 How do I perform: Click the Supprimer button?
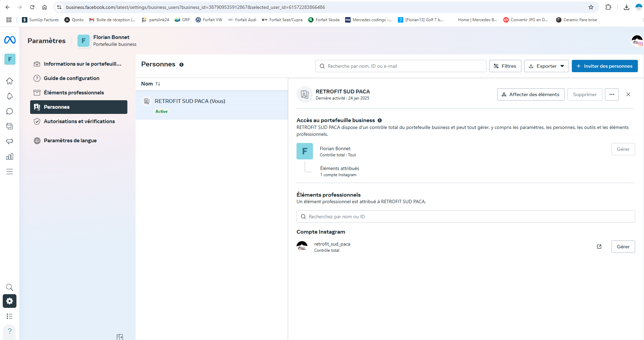[585, 94]
